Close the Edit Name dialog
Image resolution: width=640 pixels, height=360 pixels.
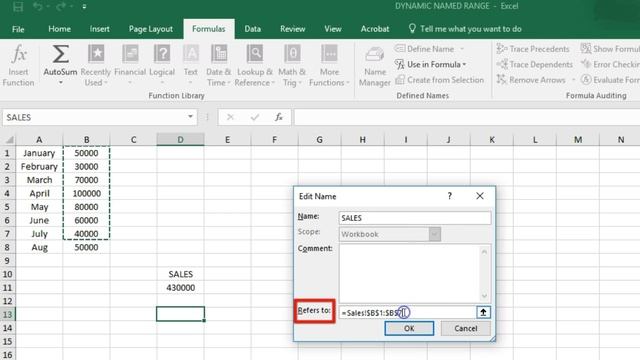click(x=480, y=196)
